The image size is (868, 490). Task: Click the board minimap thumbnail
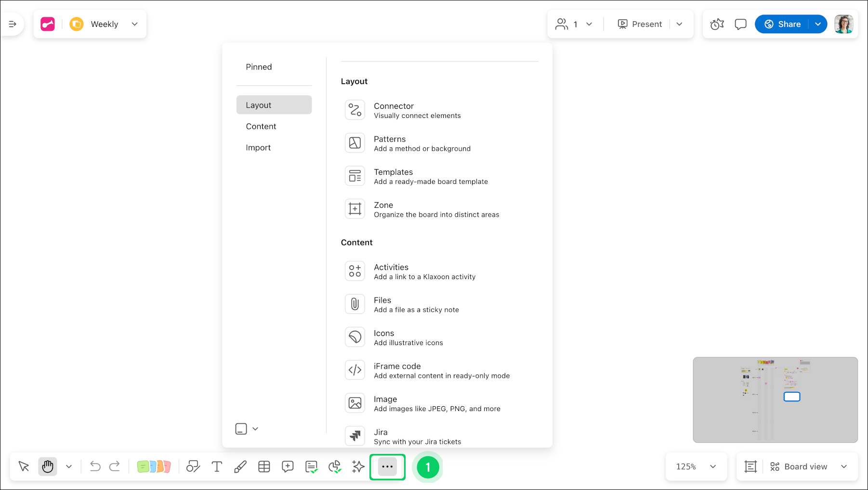coord(775,400)
